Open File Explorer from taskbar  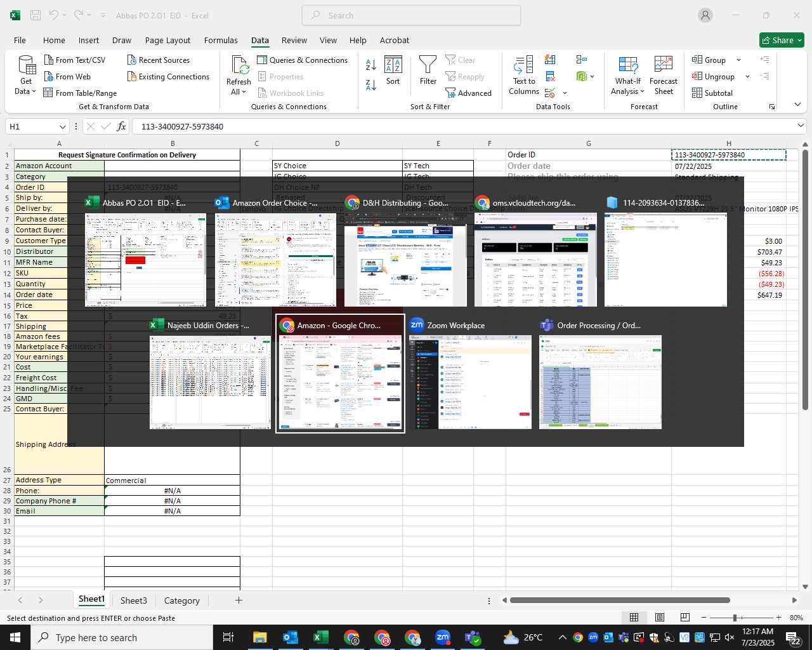(x=259, y=637)
